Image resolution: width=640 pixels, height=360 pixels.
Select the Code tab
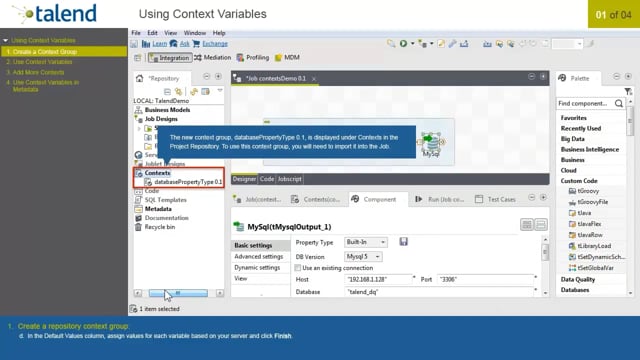(267, 179)
